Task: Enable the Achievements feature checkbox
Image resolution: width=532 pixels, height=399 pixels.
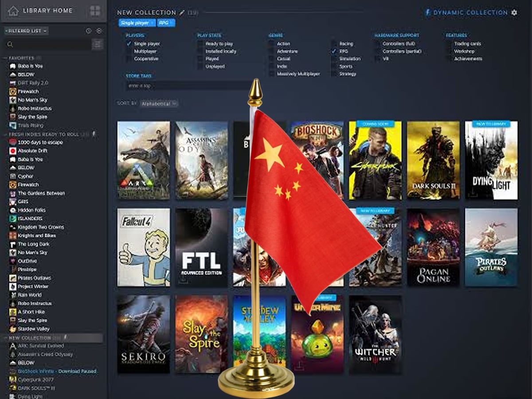Action: 449,59
